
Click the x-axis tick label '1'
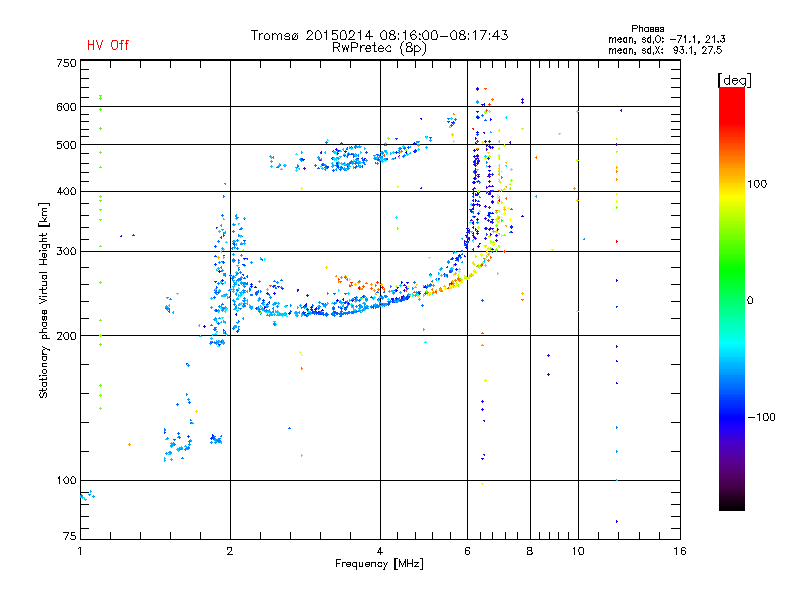(80, 551)
